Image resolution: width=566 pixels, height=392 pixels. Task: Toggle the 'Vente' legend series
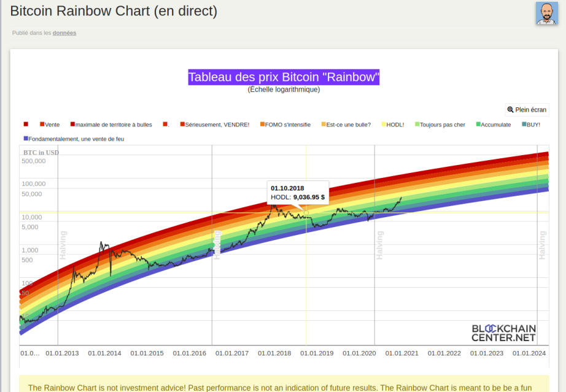coord(50,125)
